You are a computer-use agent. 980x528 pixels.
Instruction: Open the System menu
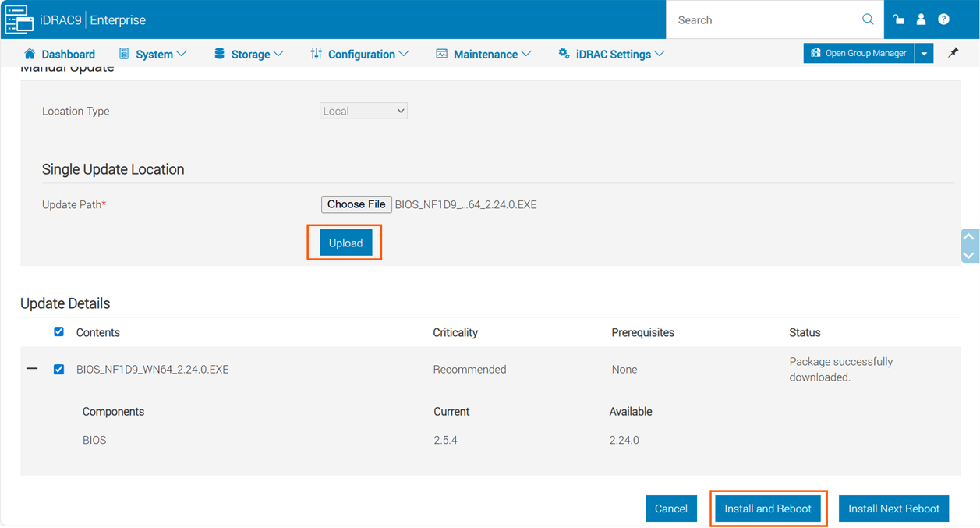point(153,54)
